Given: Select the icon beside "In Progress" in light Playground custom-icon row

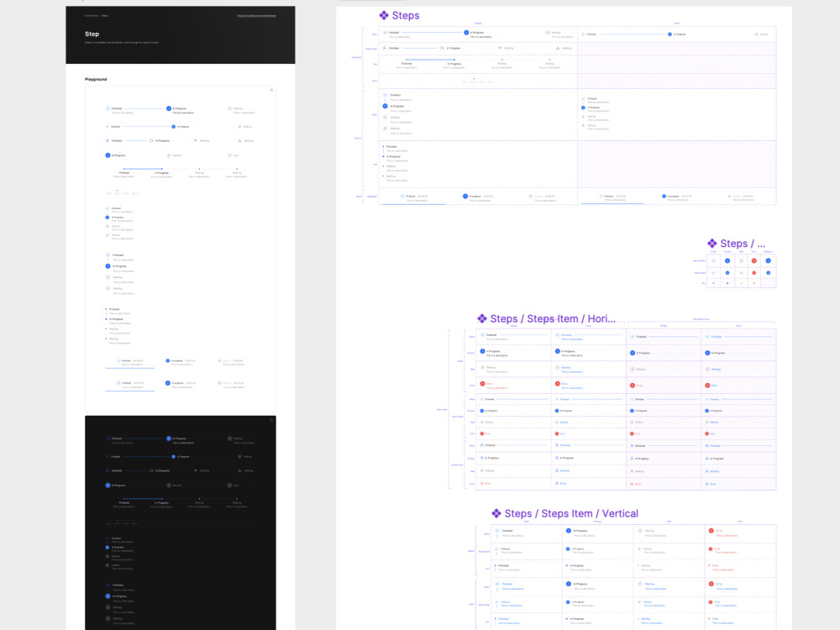Looking at the screenshot, I should click(x=151, y=141).
